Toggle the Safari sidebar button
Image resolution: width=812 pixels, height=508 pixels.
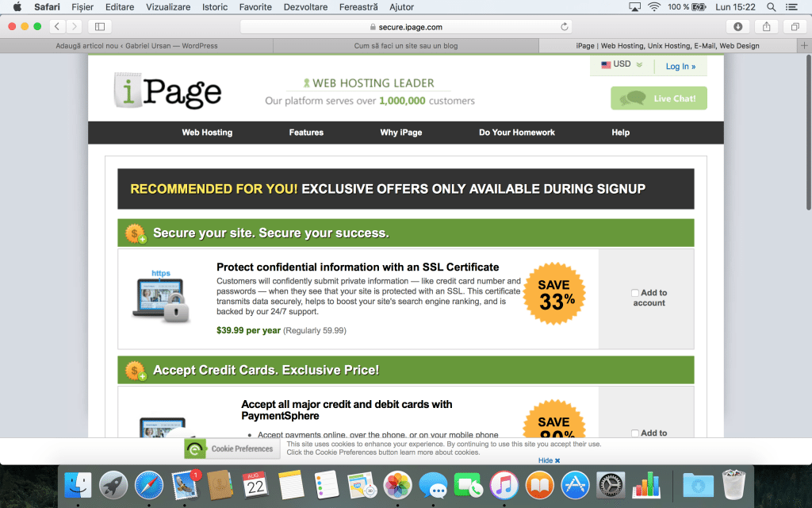point(100,26)
